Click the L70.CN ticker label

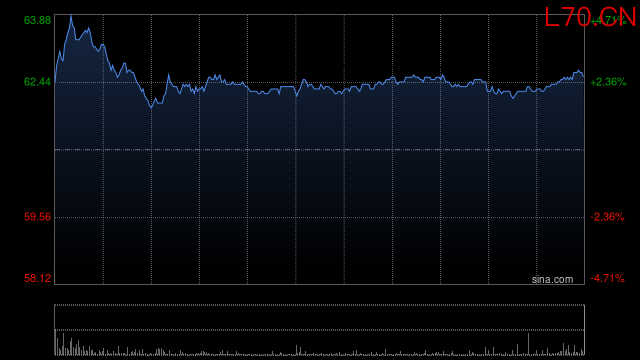[590, 18]
